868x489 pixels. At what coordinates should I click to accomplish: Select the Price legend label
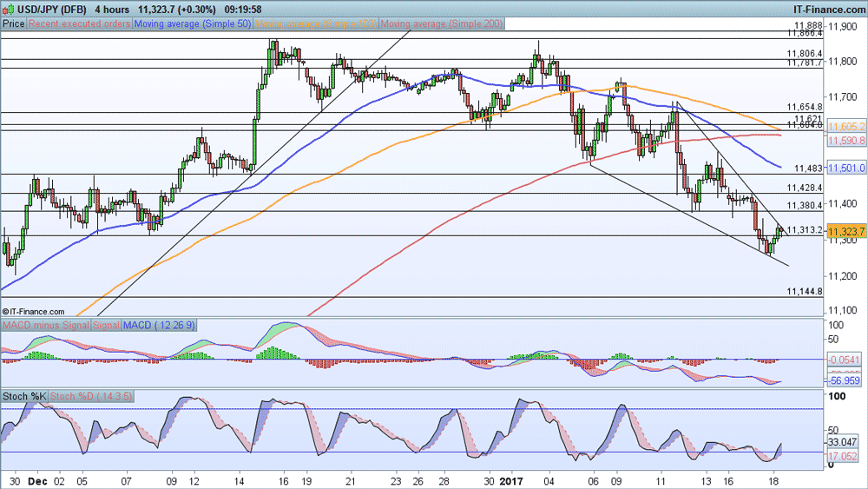click(14, 23)
